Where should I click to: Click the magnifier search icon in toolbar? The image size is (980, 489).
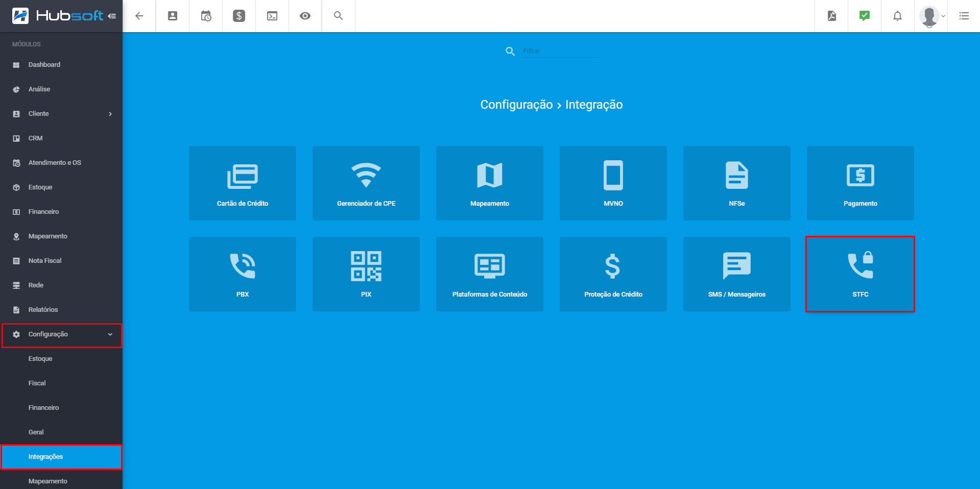click(x=339, y=16)
